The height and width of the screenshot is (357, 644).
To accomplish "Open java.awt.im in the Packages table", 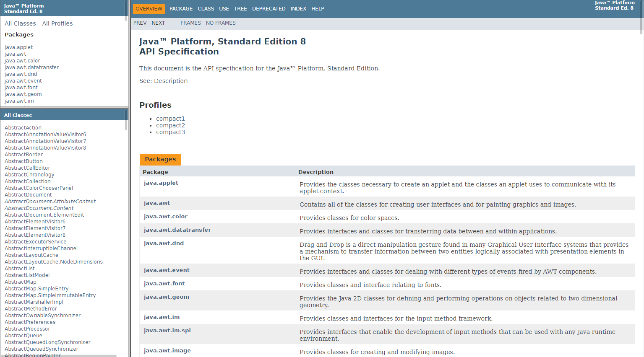I will click(162, 317).
